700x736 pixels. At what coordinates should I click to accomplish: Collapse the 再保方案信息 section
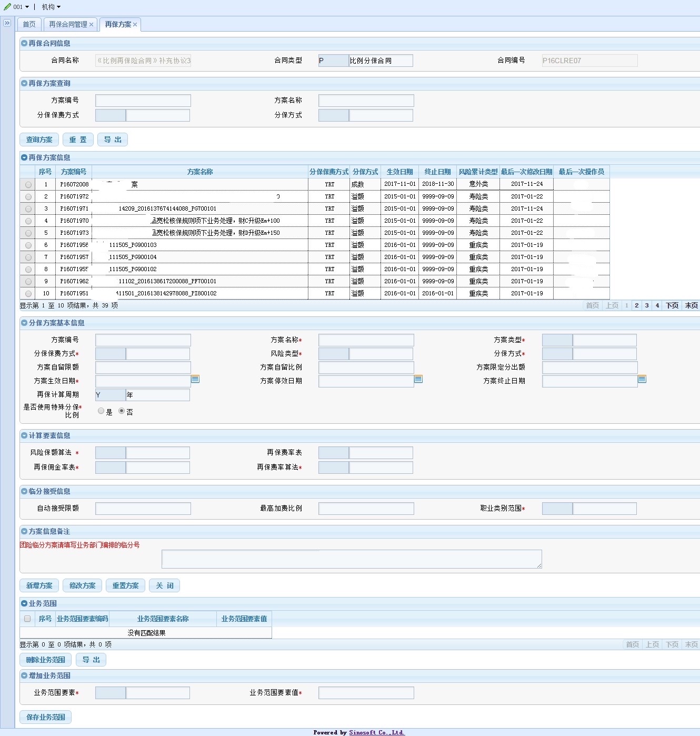[24, 157]
